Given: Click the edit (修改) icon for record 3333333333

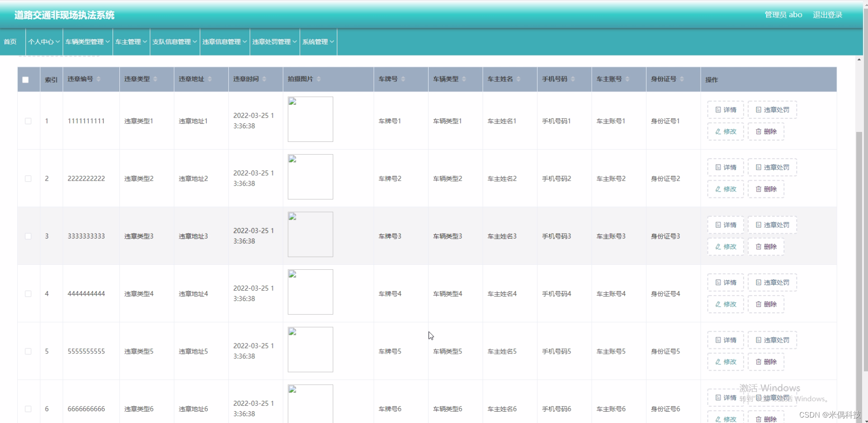Looking at the screenshot, I should pos(725,247).
